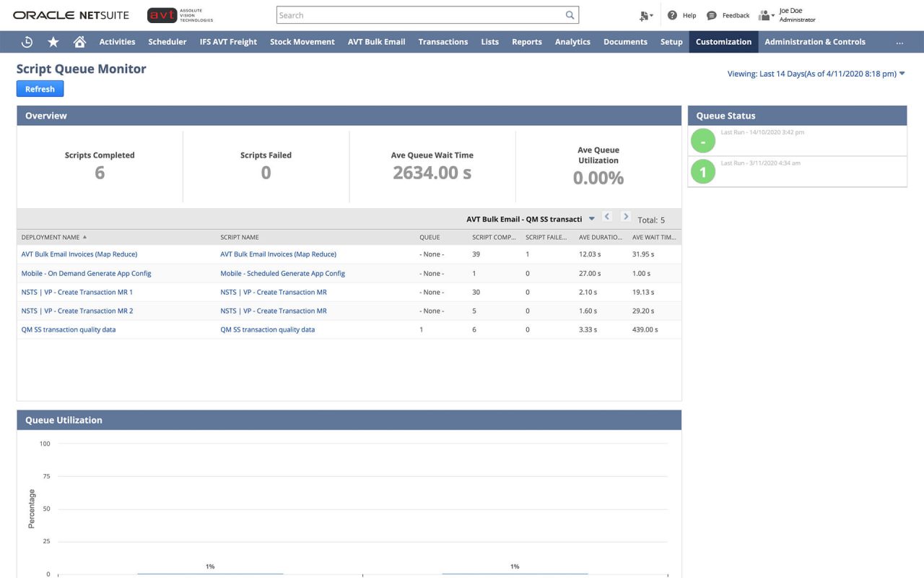The height and width of the screenshot is (578, 924).
Task: Click the Refresh button
Action: pyautogui.click(x=40, y=88)
